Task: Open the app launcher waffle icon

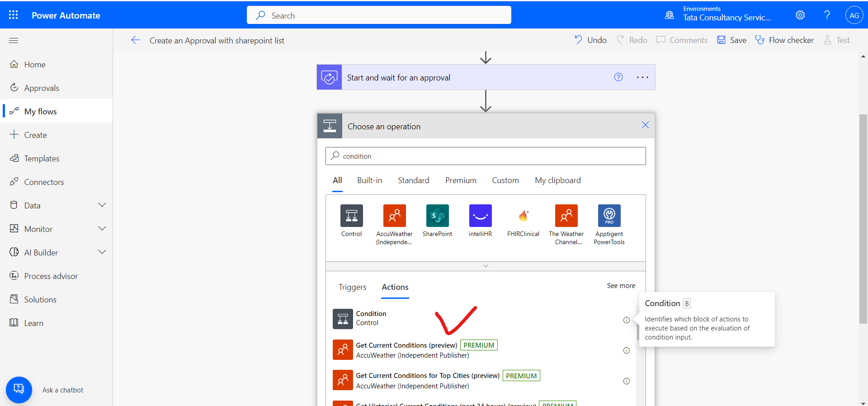Action: (x=14, y=15)
